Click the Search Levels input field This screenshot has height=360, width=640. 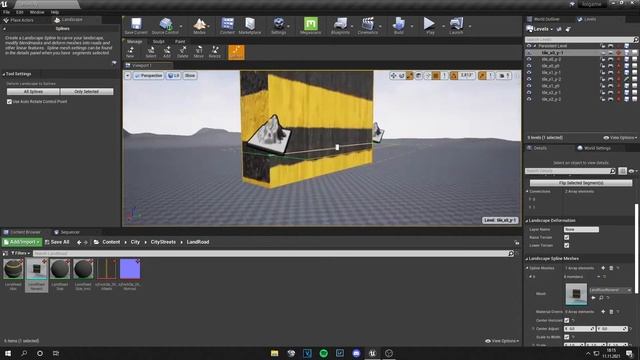point(580,40)
